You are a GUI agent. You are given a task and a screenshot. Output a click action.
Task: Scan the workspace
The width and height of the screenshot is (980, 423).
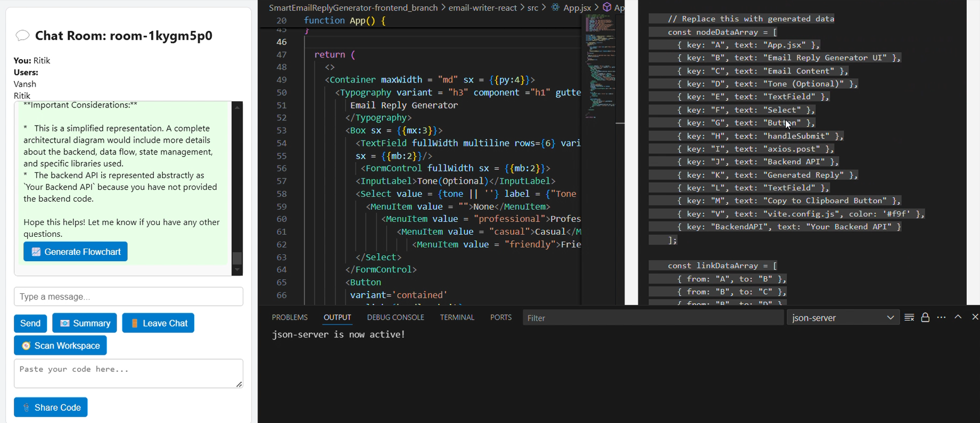point(60,345)
